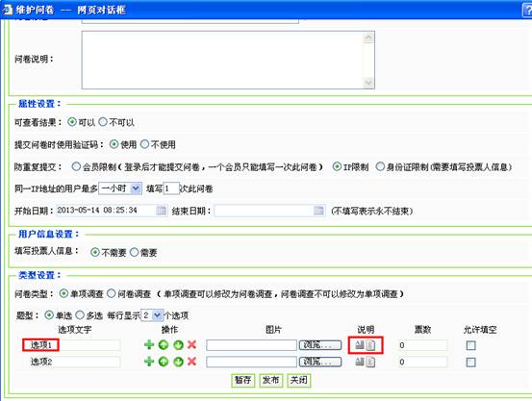Click the 暂存 save draft button
532x401 pixels.
(243, 380)
